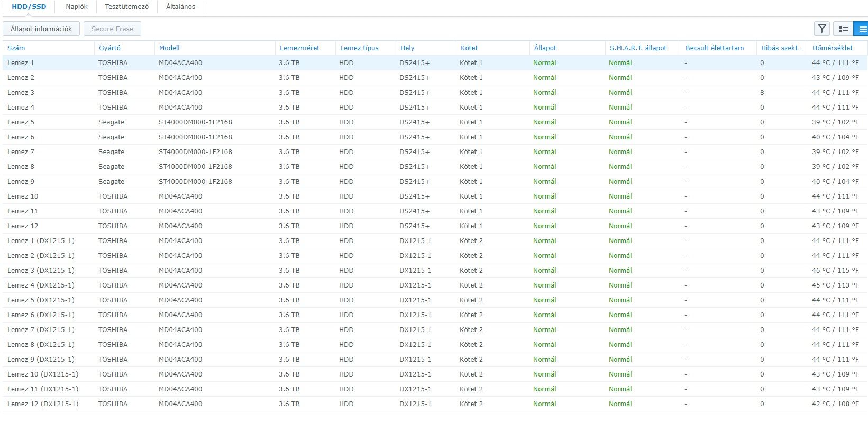Sort by the Modell column header

(215, 48)
